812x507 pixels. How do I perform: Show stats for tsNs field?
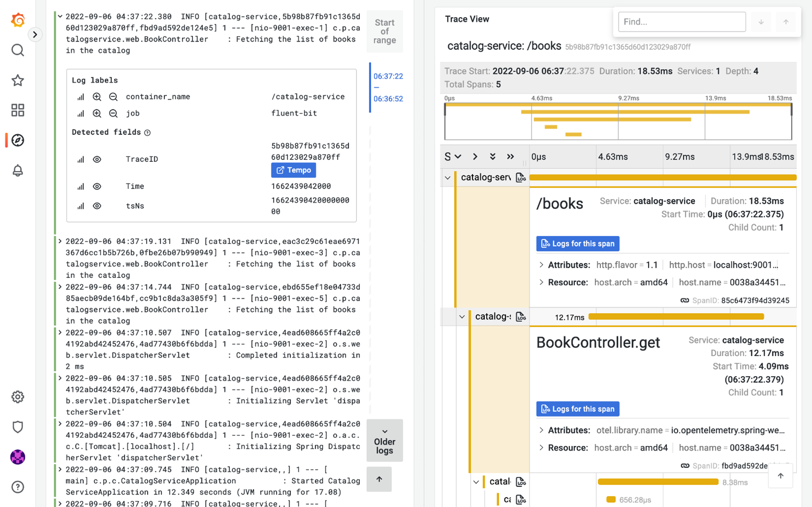pyautogui.click(x=81, y=206)
